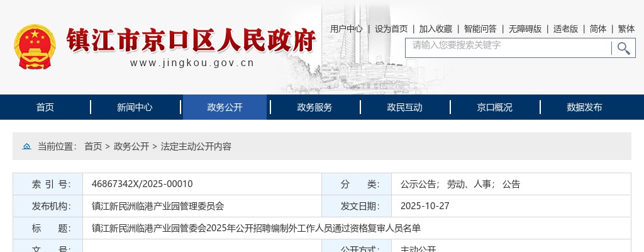Select category text 公示公告; 劳动、人事; 公告
This screenshot has width=644, height=252.
pos(460,184)
